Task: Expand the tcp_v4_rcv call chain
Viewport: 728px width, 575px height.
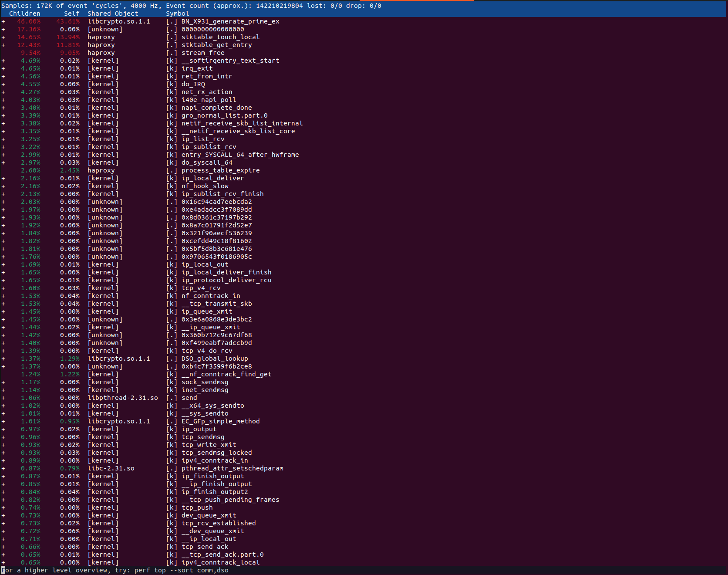Action: (3, 288)
